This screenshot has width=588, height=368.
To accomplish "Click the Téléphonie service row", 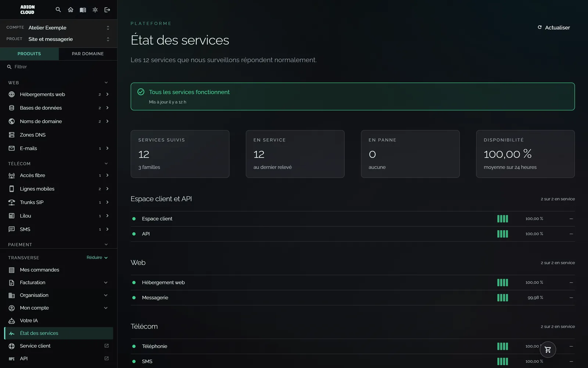I will tap(352, 346).
